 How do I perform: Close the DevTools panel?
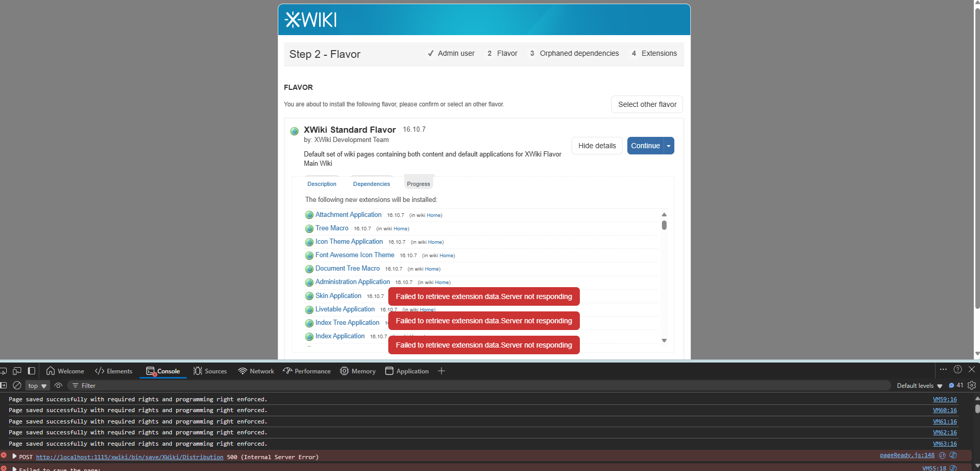pos(972,369)
